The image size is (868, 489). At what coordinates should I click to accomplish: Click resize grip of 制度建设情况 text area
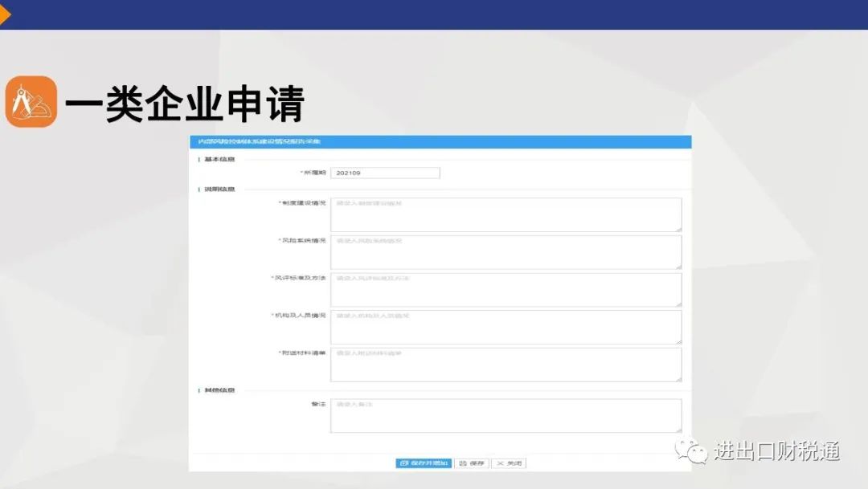pos(678,229)
